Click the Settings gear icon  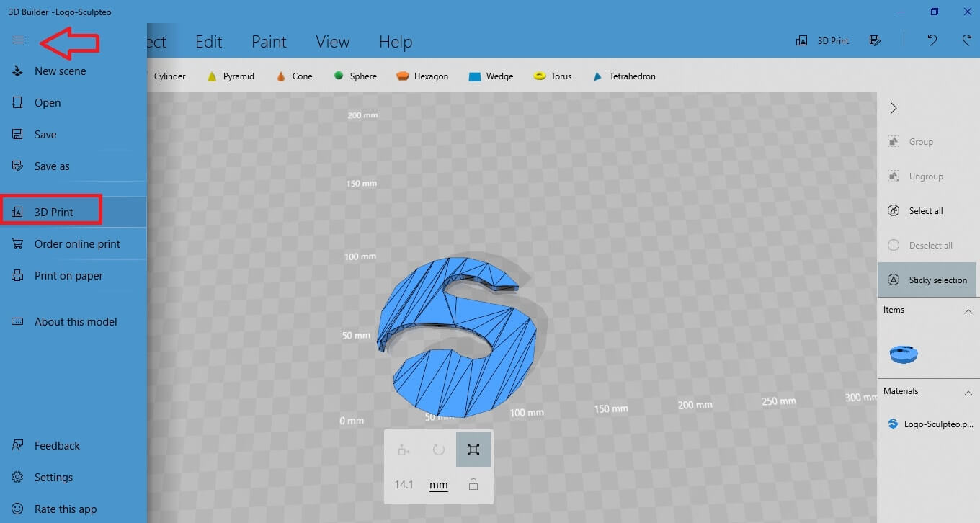click(18, 478)
